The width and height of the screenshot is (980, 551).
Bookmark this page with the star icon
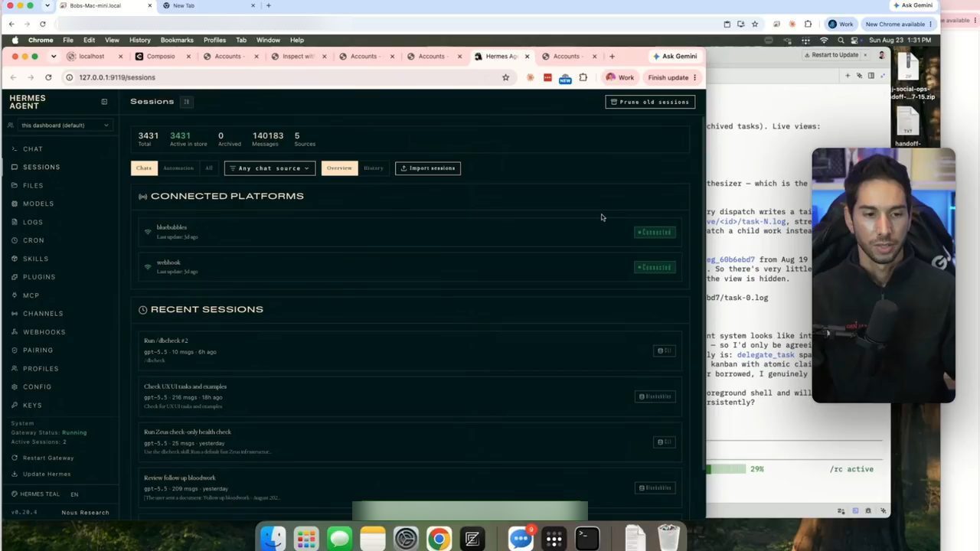pos(505,77)
